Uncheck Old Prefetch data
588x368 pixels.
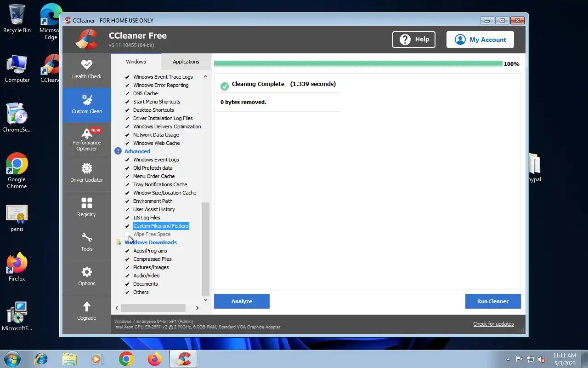click(x=127, y=168)
